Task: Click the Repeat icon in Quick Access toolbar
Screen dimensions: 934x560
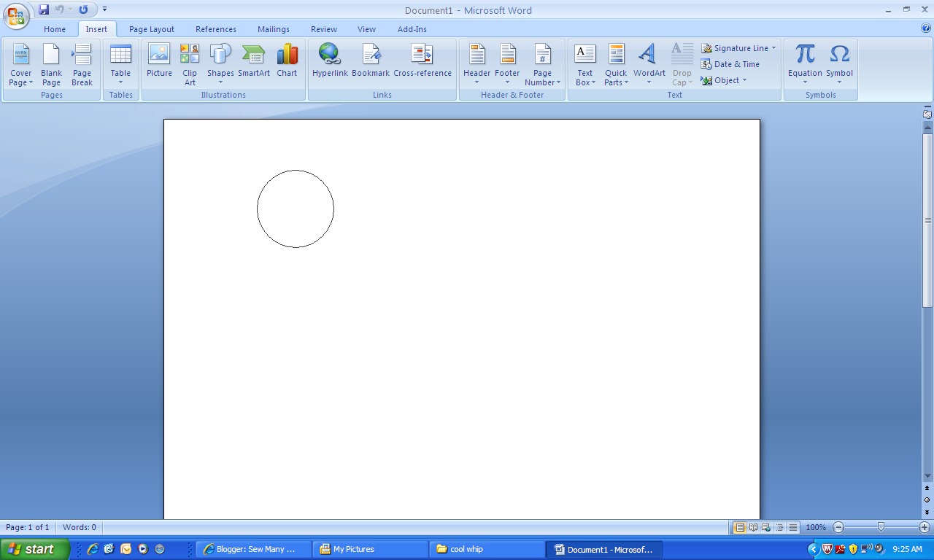Action: pos(83,9)
